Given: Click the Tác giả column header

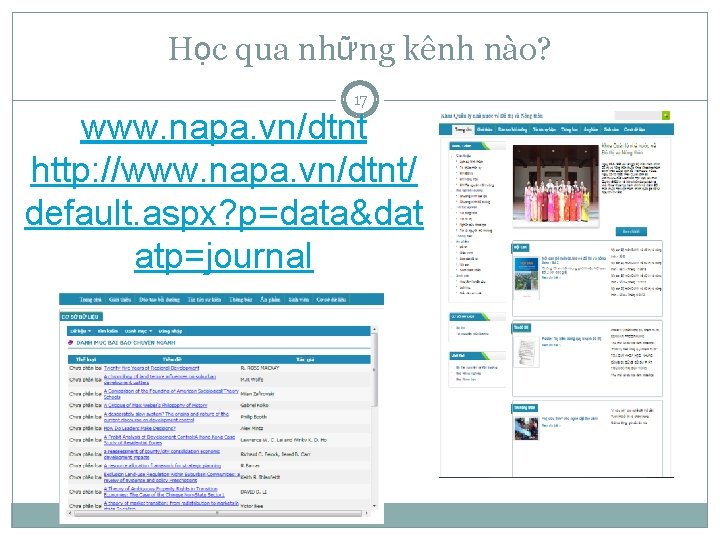Looking at the screenshot, I should pos(305,359).
